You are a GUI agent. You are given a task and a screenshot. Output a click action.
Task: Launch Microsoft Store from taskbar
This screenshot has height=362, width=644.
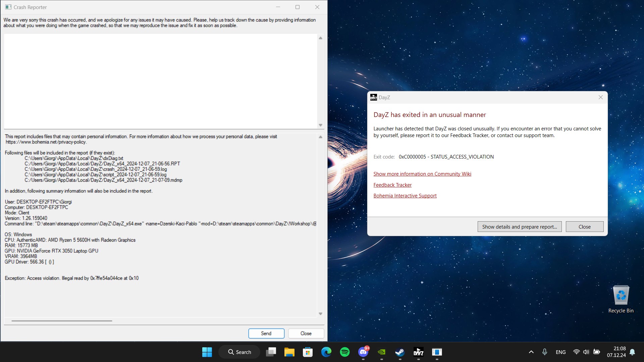tap(308, 352)
